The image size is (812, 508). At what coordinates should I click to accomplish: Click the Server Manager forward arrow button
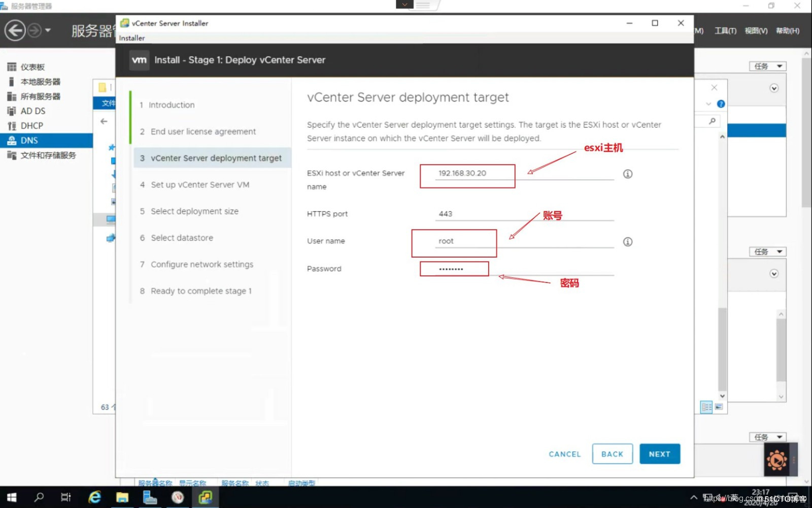point(34,30)
